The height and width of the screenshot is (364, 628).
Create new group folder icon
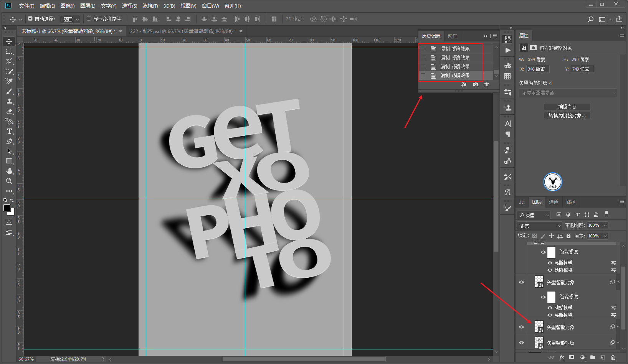point(593,357)
